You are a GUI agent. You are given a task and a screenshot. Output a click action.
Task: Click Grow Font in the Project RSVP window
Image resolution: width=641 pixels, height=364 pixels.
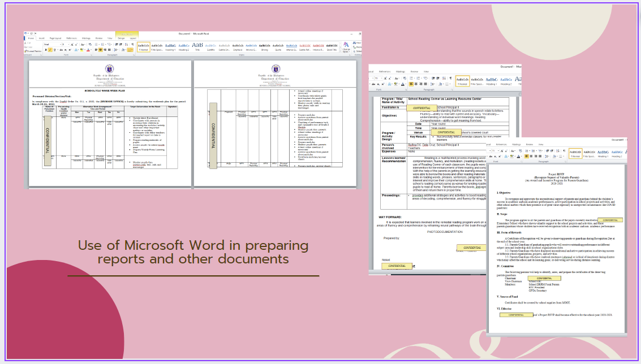tap(502, 151)
